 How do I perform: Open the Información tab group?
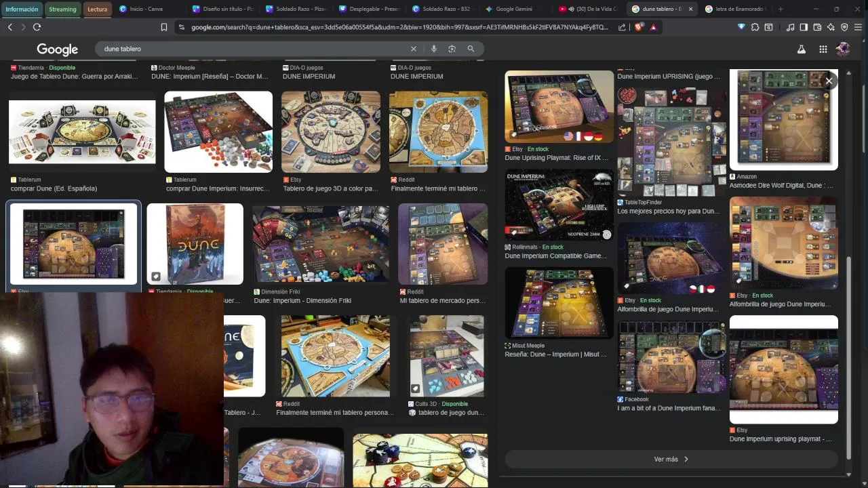click(22, 9)
